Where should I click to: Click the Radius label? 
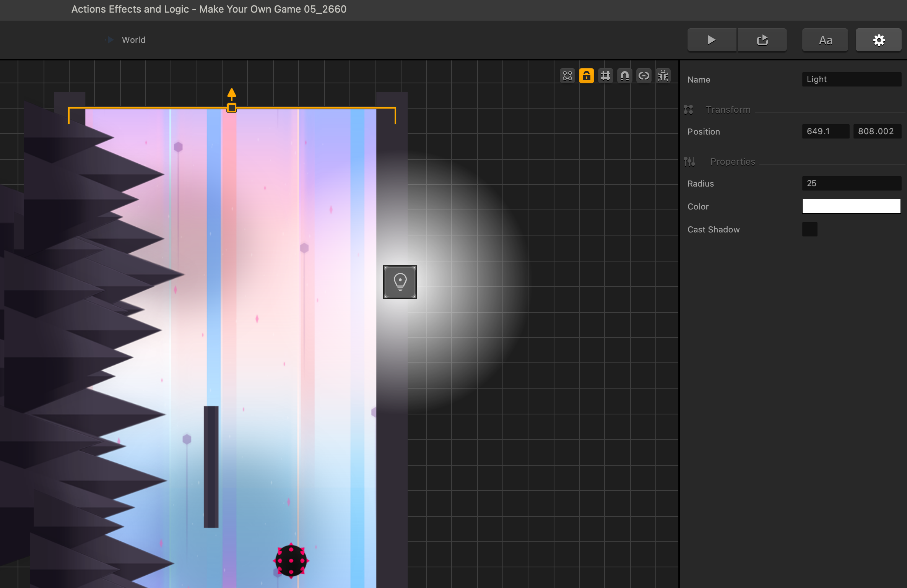click(701, 184)
